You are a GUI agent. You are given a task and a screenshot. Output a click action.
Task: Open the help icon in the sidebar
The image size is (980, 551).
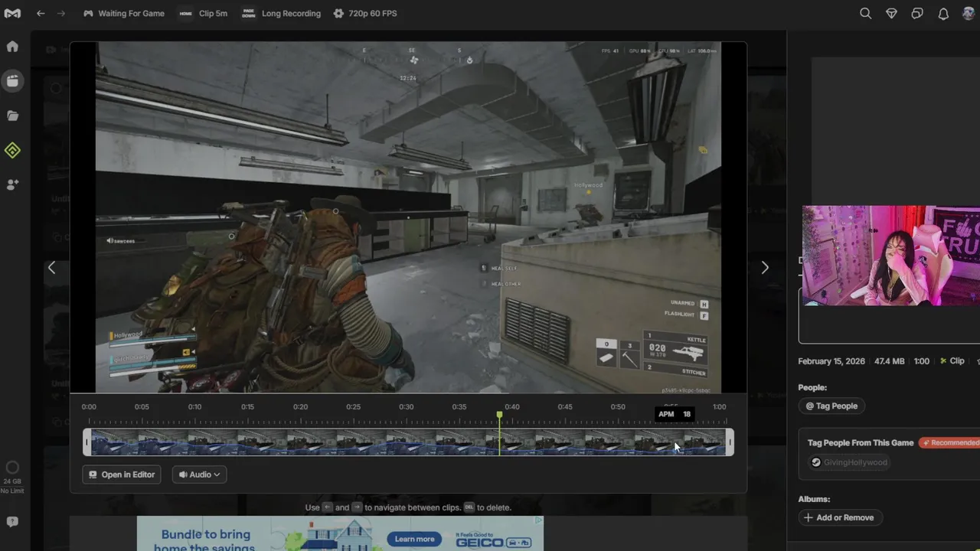coord(12,522)
